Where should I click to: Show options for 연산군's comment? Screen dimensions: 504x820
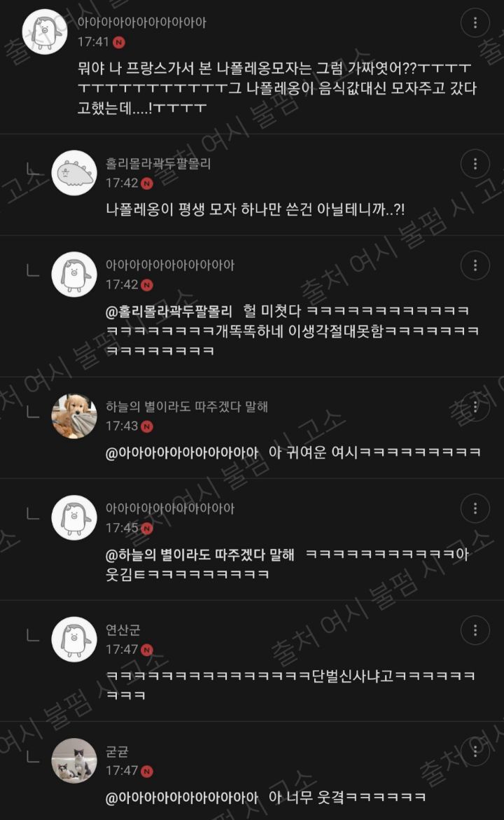pos(475,630)
